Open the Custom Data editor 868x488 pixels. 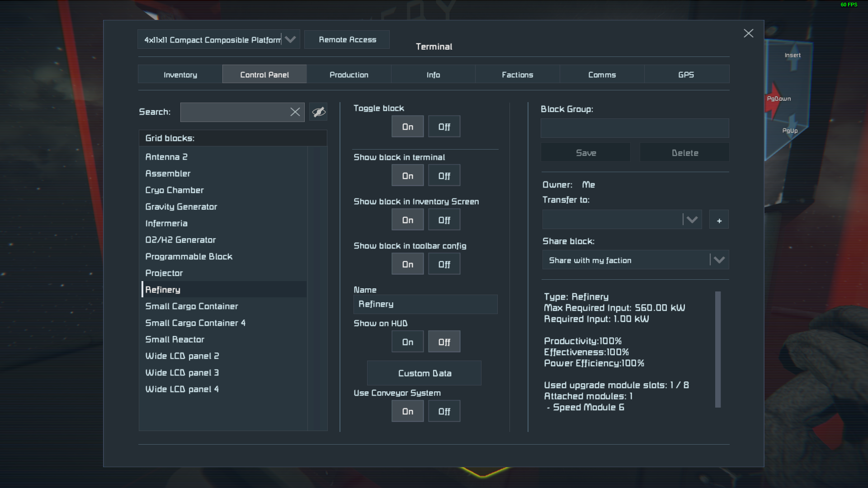click(x=424, y=373)
